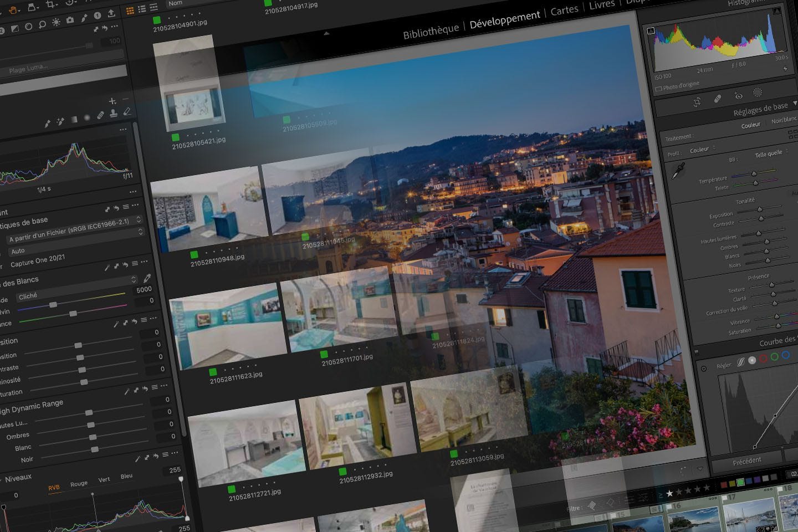Open the Auto curve dropdown
Image resolution: width=798 pixels, height=532 pixels.
coord(76,242)
